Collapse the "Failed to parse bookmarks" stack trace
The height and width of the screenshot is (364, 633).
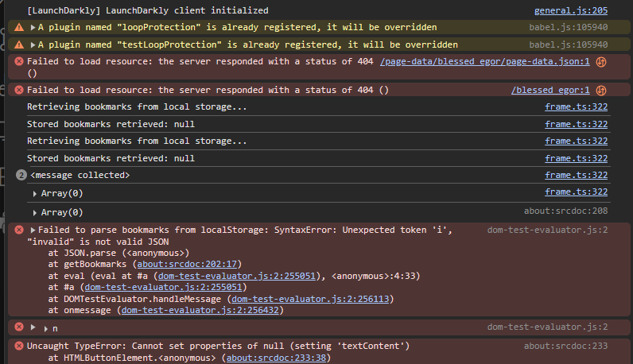[x=33, y=230]
